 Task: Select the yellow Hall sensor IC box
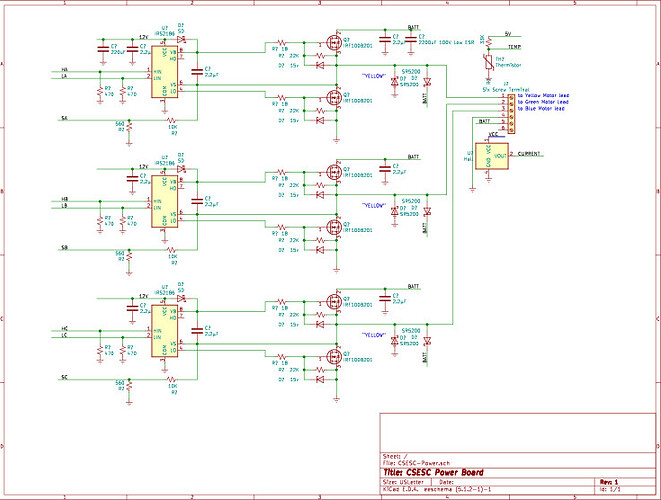pos(492,156)
